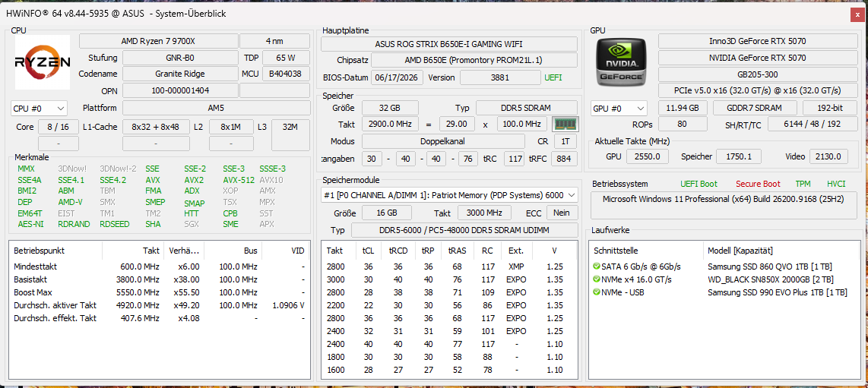The height and width of the screenshot is (388, 868).
Task: Click the ECC Nein field
Action: coord(562,213)
